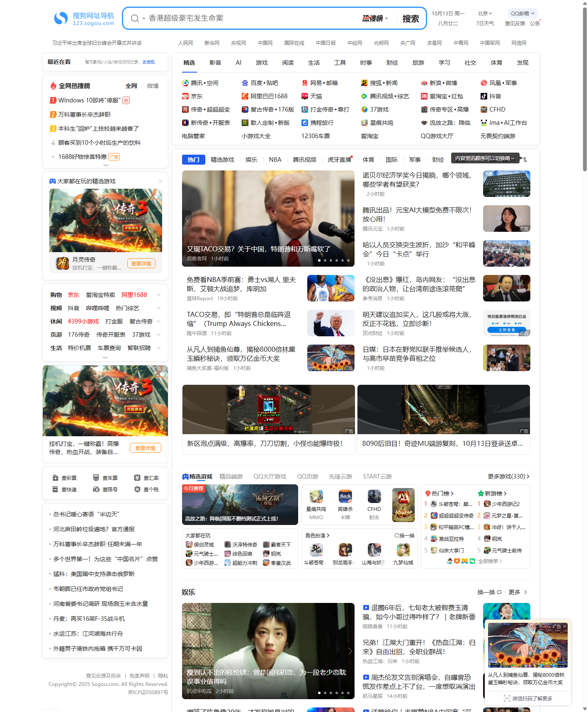Viewport: 588px width, 712px height.
Task: Close the 大家都在玩 games panel
Action: [160, 181]
